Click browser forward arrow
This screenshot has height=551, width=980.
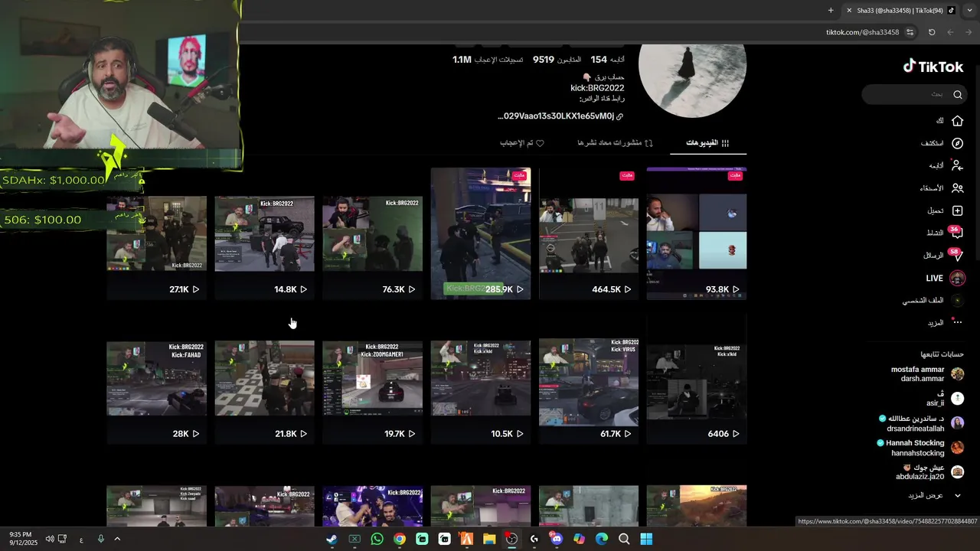click(x=950, y=32)
